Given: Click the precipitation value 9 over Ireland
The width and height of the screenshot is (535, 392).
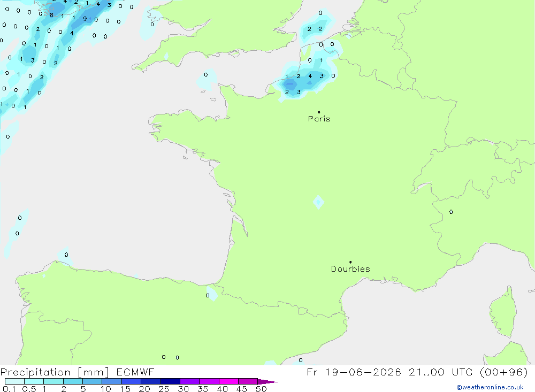Looking at the screenshot, I should coord(85,19).
